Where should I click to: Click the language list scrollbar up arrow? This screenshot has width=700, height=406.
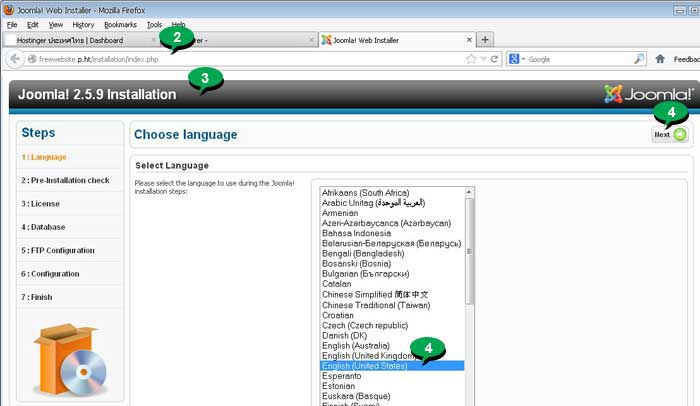pos(469,192)
